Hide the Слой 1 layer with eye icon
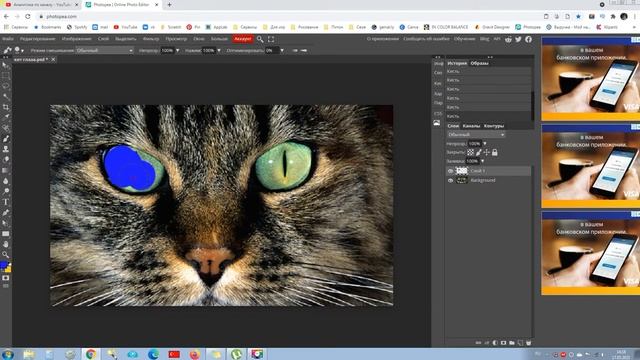 pyautogui.click(x=451, y=171)
